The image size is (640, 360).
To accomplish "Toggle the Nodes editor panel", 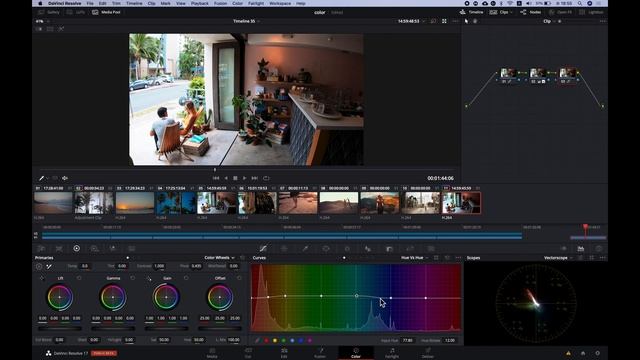I will coord(531,12).
